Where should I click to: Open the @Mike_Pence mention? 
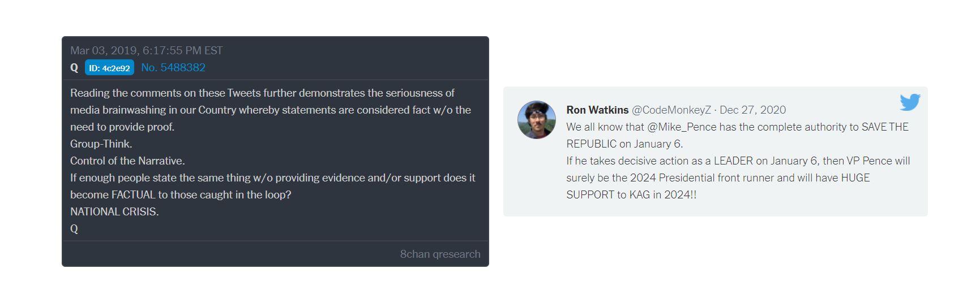click(682, 127)
